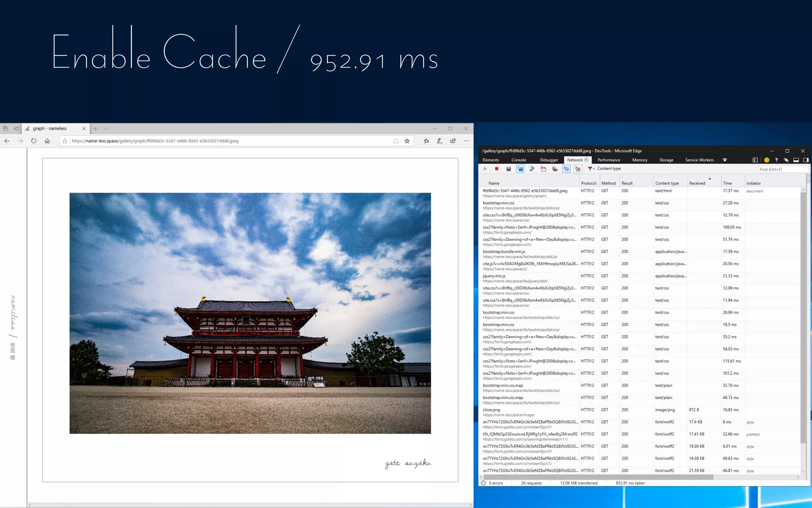Click the DevTools horizontal scrollbar
Screen dimensions: 812x508
598,477
